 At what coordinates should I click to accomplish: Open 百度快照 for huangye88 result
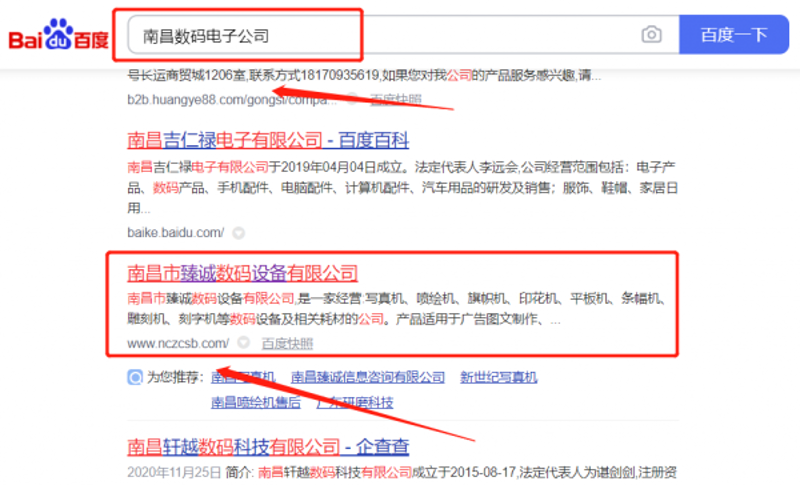396,99
